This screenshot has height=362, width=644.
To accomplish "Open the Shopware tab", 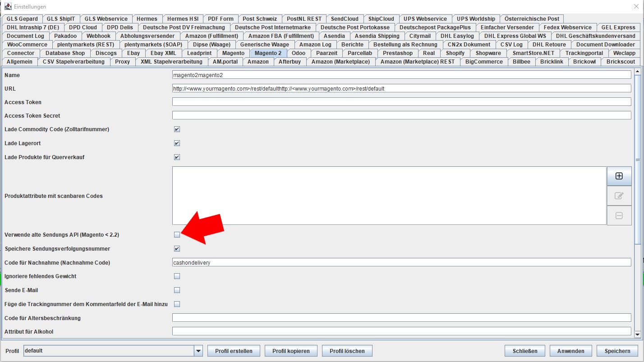I will [x=488, y=53].
